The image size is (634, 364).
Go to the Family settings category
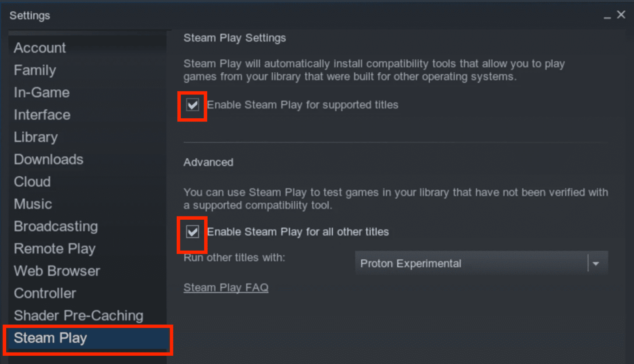[35, 70]
